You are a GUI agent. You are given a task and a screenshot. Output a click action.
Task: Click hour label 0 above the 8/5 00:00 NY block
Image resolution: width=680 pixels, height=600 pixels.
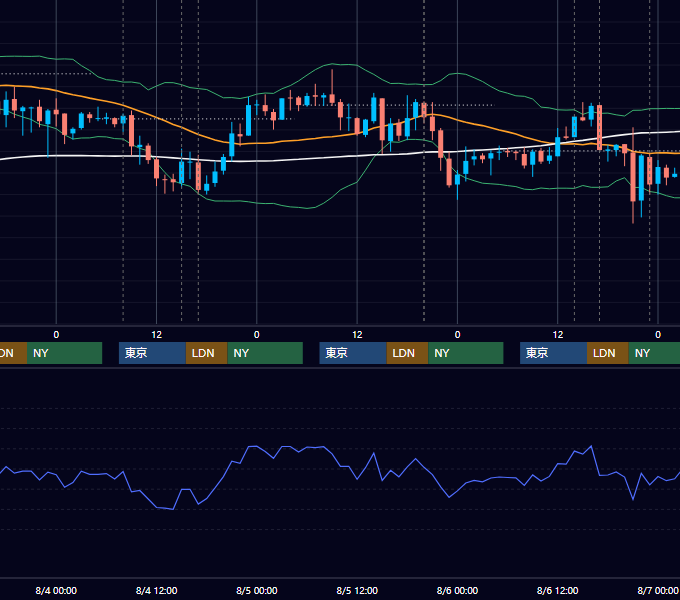click(257, 335)
